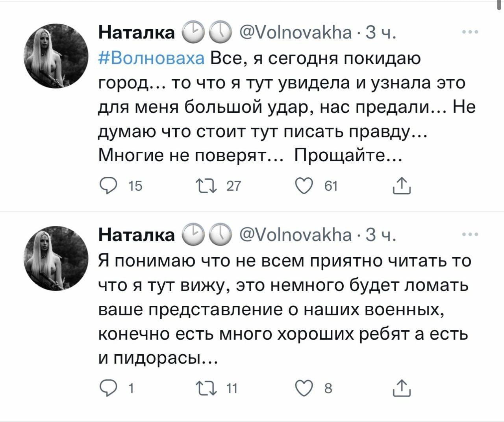Like the second tweet with 8 likes
504x422 pixels.
point(306,388)
